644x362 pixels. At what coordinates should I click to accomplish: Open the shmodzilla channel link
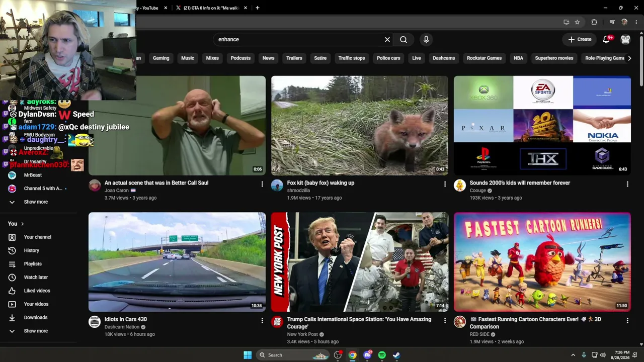pos(298,191)
